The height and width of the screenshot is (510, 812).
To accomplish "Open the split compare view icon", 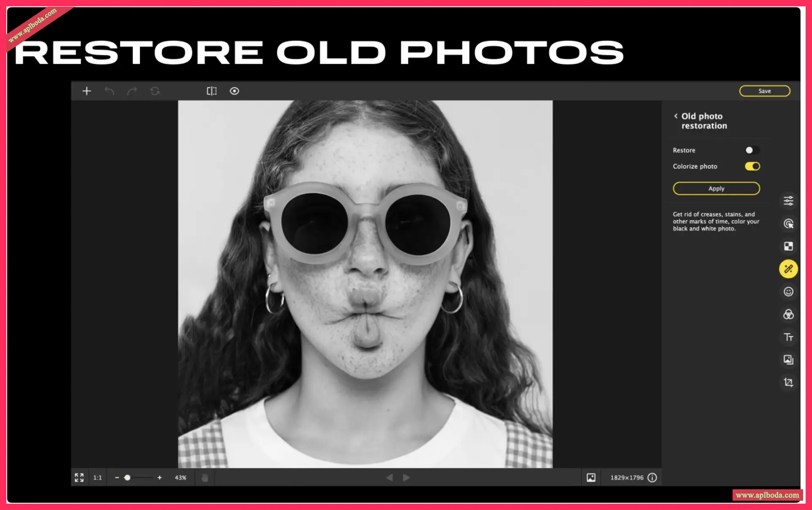I will [212, 91].
